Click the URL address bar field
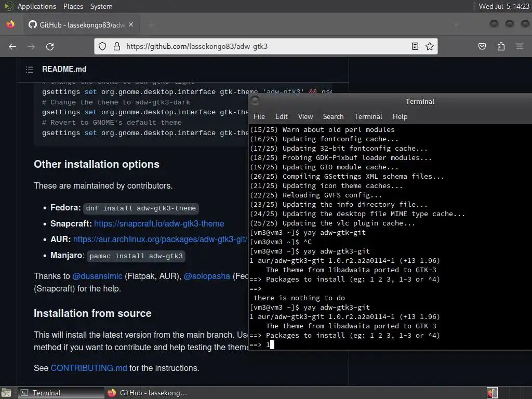Image resolution: width=532 pixels, height=399 pixels. (x=265, y=46)
